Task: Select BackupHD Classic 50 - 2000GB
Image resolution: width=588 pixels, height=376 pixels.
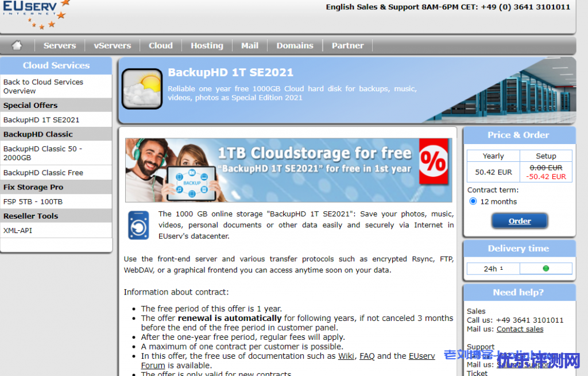Action: [43, 153]
